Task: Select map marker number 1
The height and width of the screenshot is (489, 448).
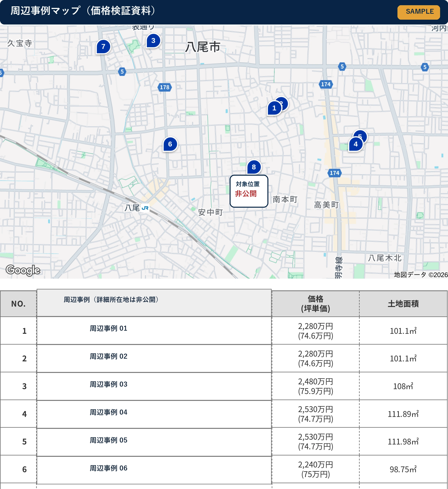Action: tap(274, 108)
